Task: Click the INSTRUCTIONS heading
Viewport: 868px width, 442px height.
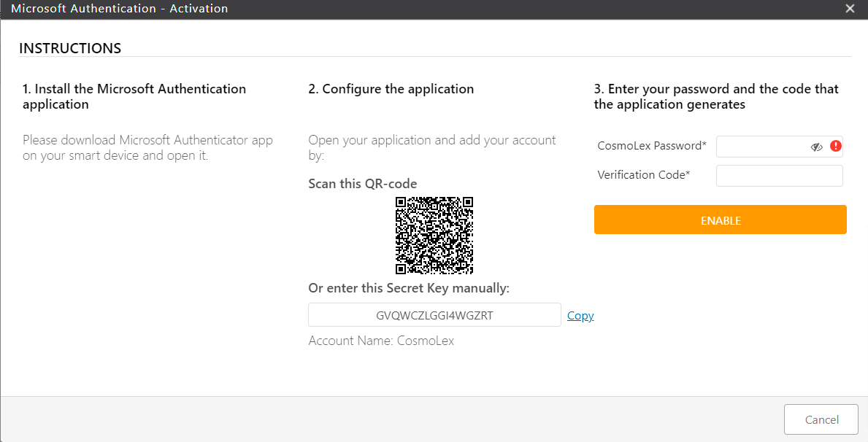Action: 70,48
